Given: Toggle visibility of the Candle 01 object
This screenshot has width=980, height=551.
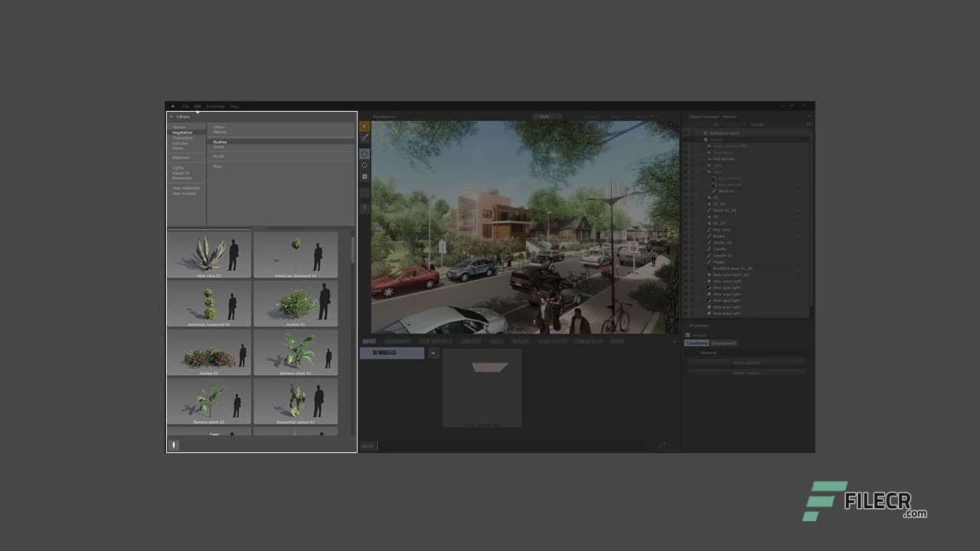Looking at the screenshot, I should click(x=687, y=255).
